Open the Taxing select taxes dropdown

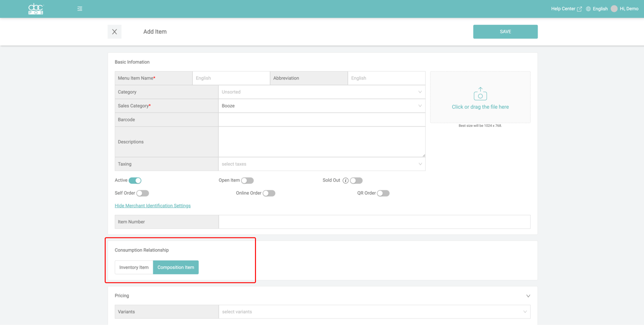coord(322,164)
